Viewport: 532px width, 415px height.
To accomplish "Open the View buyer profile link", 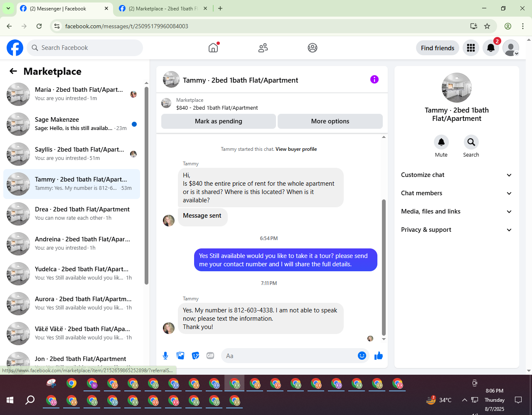I will pyautogui.click(x=296, y=149).
